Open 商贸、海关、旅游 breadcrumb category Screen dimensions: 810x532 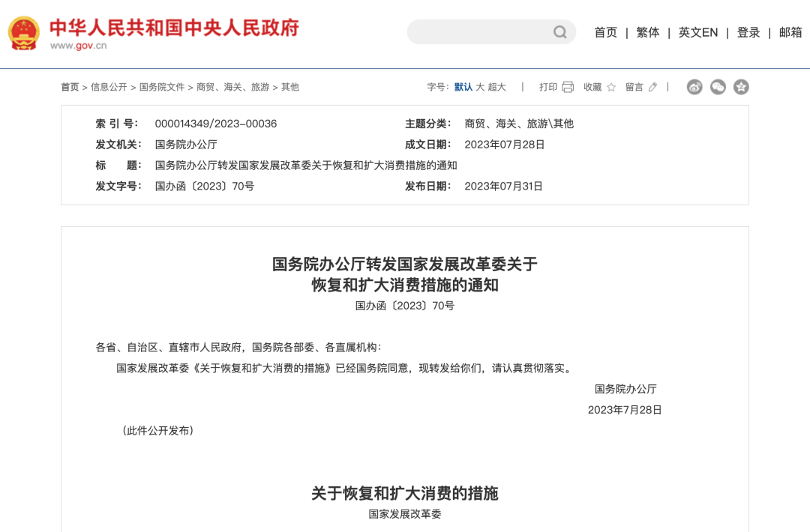[232, 87]
